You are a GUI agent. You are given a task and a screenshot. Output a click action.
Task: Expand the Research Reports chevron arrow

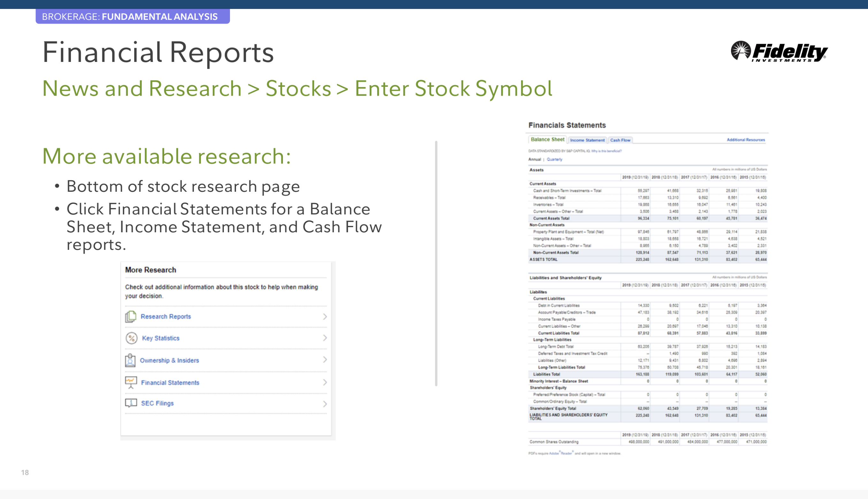(x=324, y=316)
